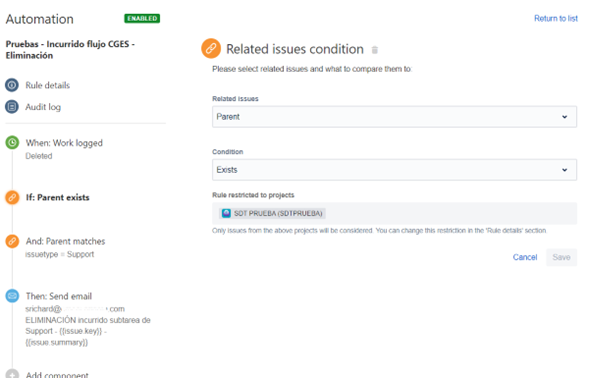The width and height of the screenshot is (589, 378).
Task: Select the blue Send email envelope icon
Action: (12, 296)
